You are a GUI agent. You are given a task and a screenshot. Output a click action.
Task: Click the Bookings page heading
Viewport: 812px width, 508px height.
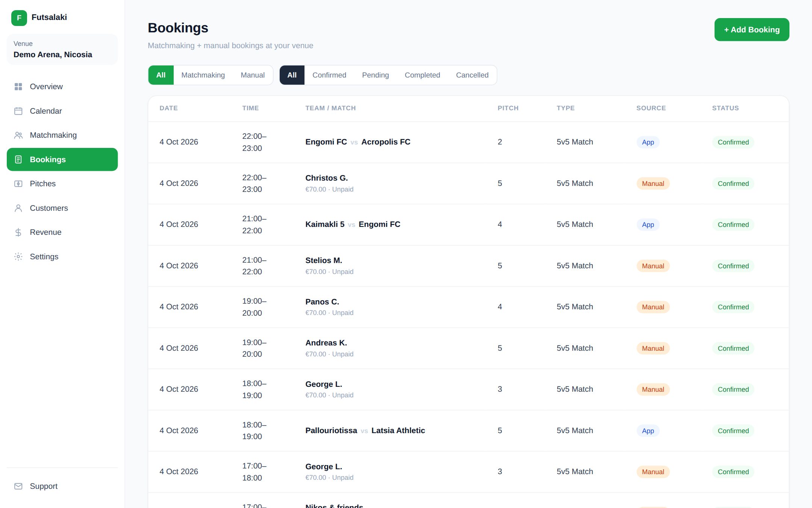[178, 28]
